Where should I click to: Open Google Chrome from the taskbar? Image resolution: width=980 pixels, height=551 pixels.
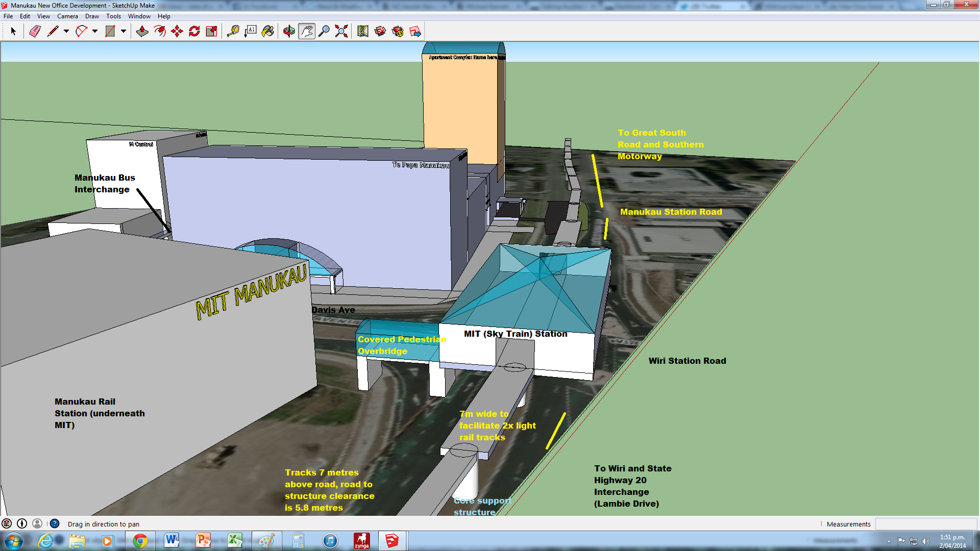tap(140, 541)
